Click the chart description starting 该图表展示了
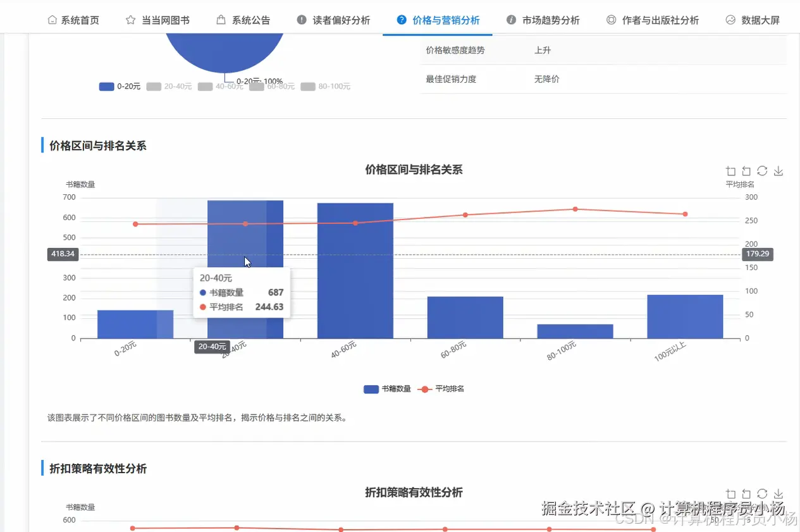Image resolution: width=800 pixels, height=532 pixels. tap(197, 418)
